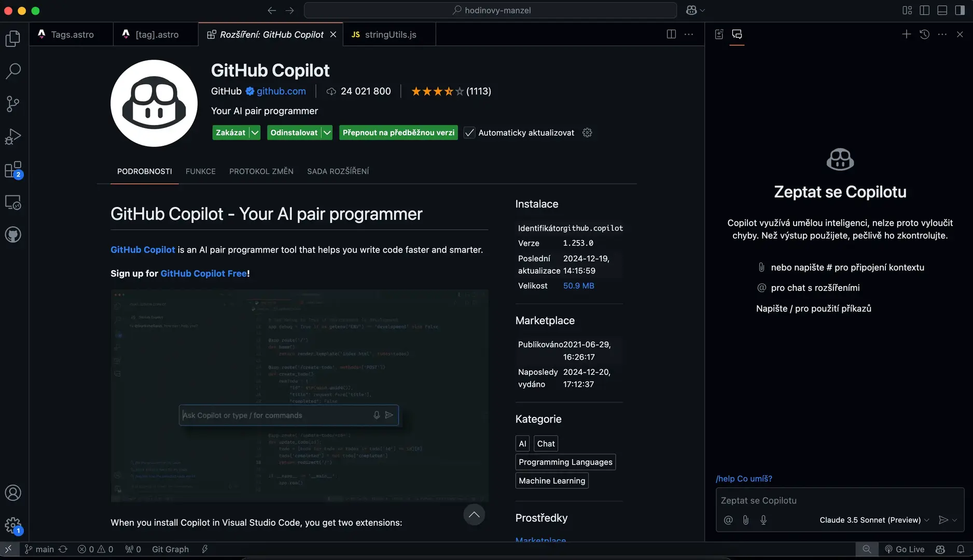Select the SADA ROZŠÍŘENÍ tab
The width and height of the screenshot is (973, 560).
338,171
